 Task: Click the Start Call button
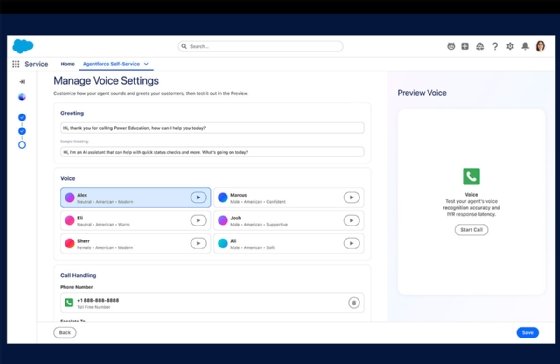471,230
